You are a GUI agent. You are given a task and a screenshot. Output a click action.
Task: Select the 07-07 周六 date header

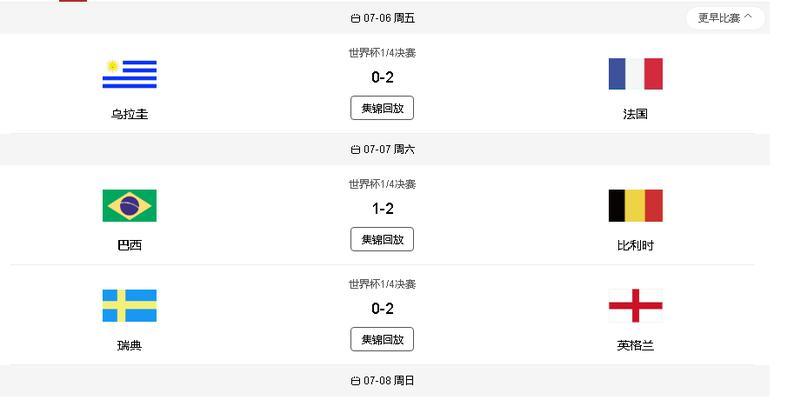click(x=383, y=149)
